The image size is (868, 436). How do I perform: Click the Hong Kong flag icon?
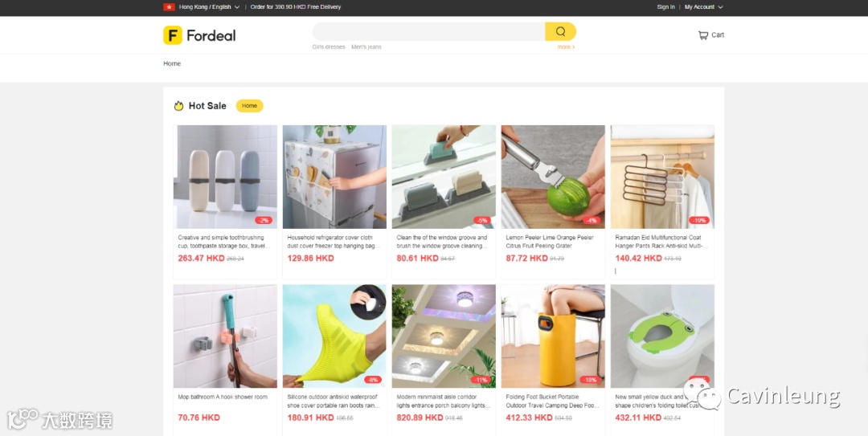pyautogui.click(x=169, y=7)
